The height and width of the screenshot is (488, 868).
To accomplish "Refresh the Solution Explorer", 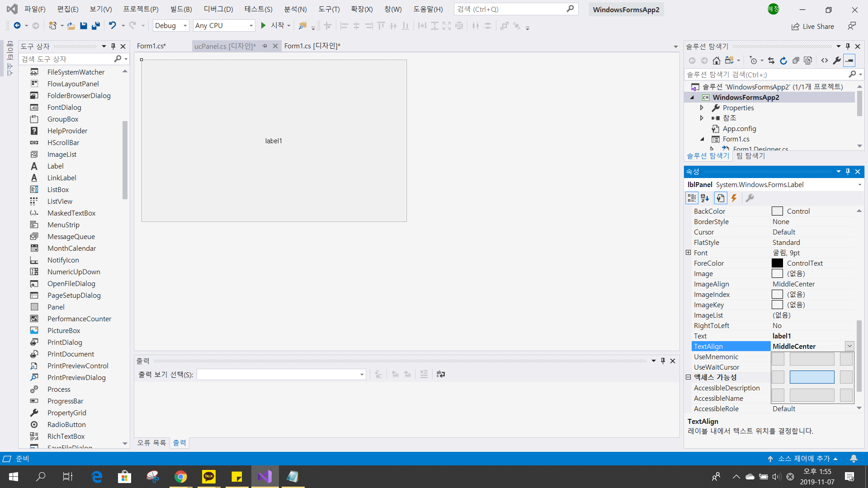I will [783, 61].
